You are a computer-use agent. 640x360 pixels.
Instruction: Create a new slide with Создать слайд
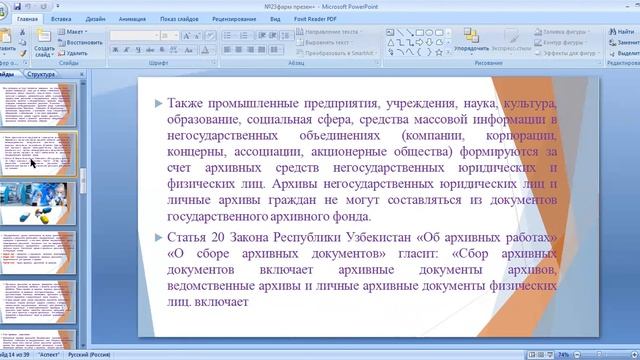tap(43, 43)
